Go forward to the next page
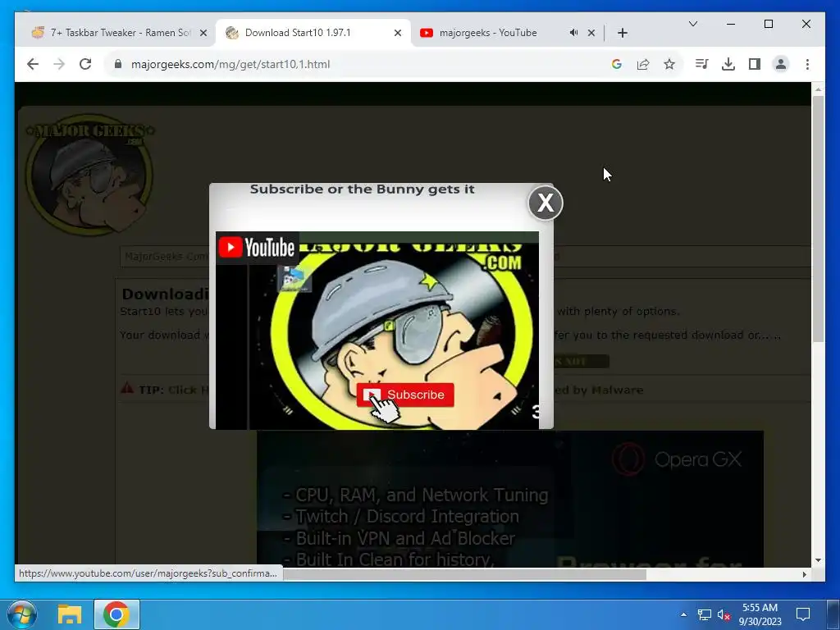 pos(59,64)
